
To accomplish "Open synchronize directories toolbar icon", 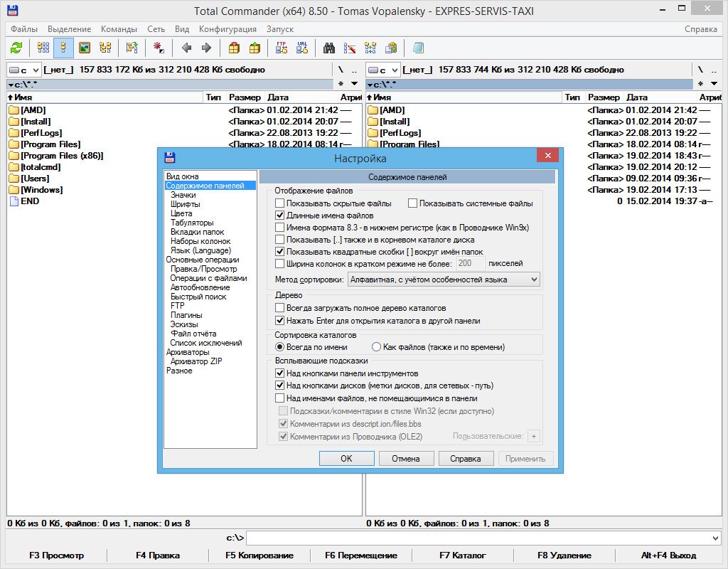I will pos(370,48).
